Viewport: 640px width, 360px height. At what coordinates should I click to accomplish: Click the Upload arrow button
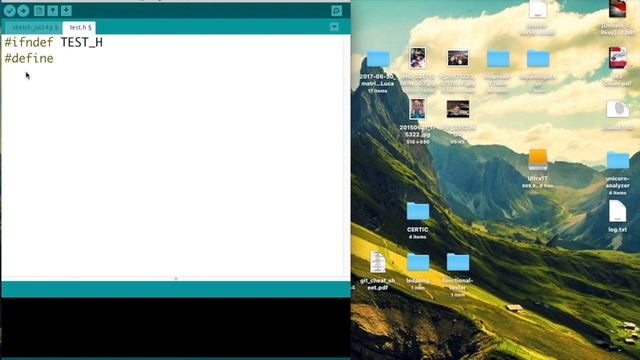(23, 11)
